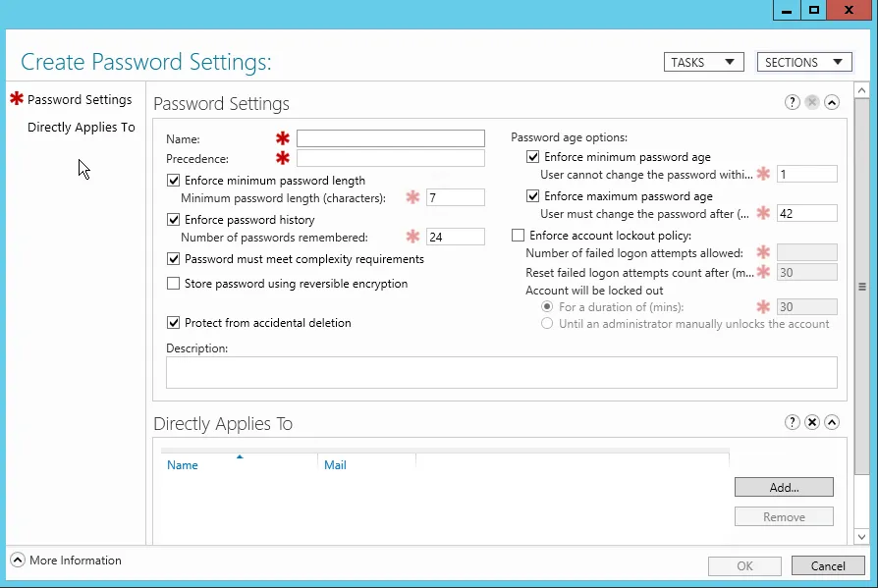This screenshot has height=588, width=878.
Task: Click the Description text box
Action: point(501,373)
